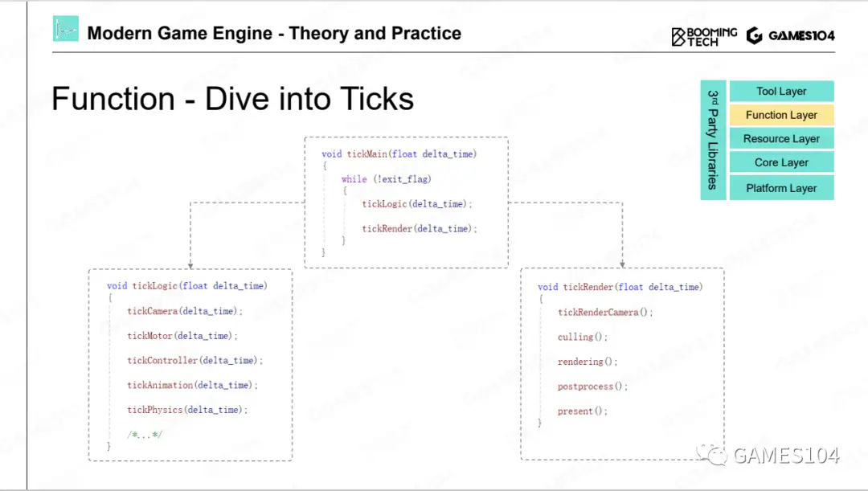The width and height of the screenshot is (868, 491).
Task: Click the Modern Game Engine header title
Action: coord(274,34)
